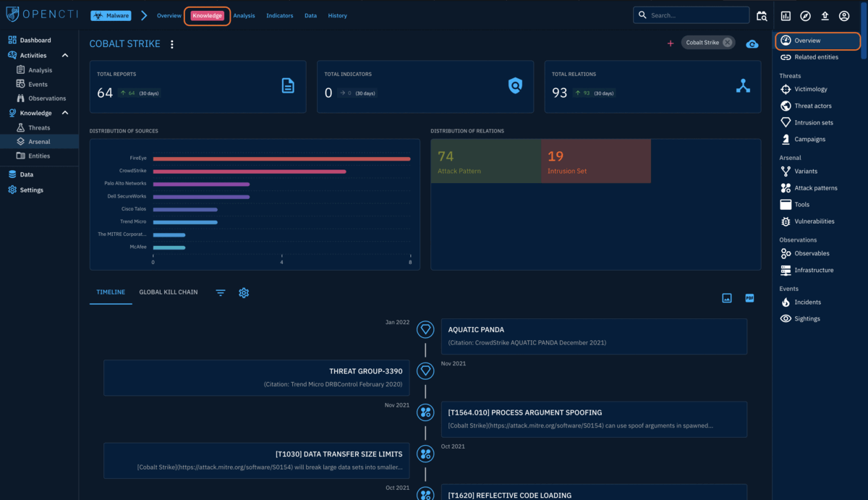Click the Malware breadcrumb badge
This screenshot has height=500, width=868.
coord(111,15)
